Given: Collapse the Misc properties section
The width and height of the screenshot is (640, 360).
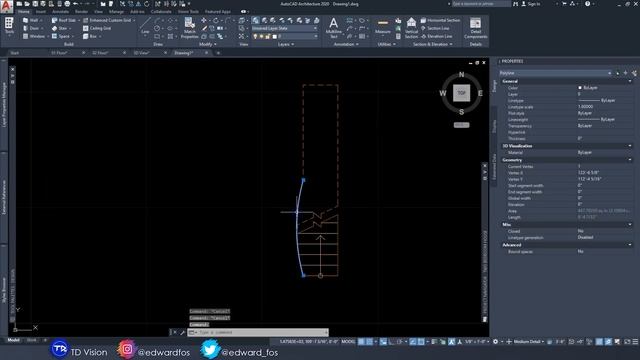Looking at the screenshot, I should 630,224.
